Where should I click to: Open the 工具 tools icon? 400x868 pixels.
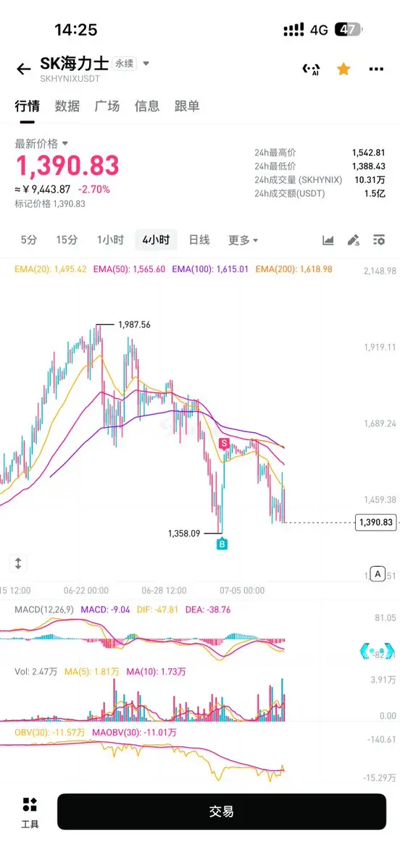point(30,812)
